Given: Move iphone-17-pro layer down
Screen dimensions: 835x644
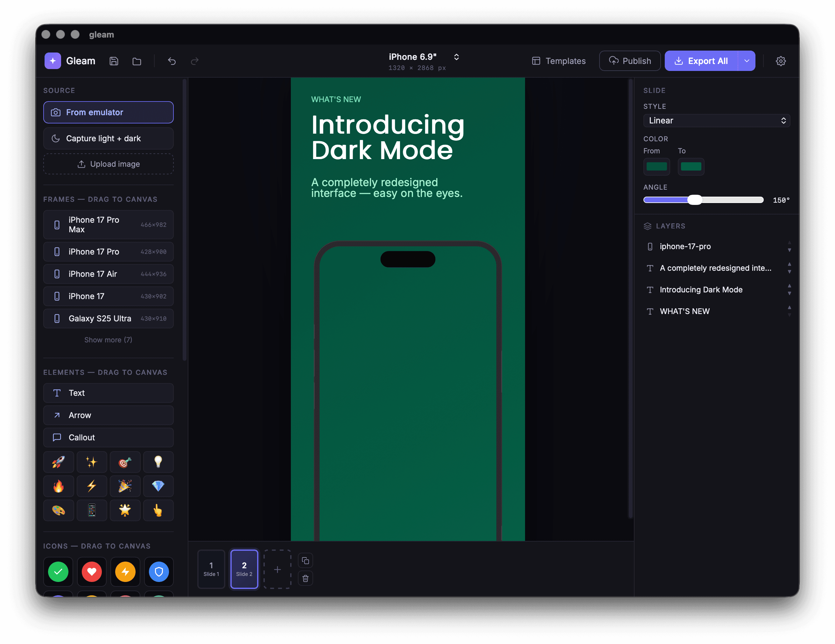Looking at the screenshot, I should tap(789, 250).
